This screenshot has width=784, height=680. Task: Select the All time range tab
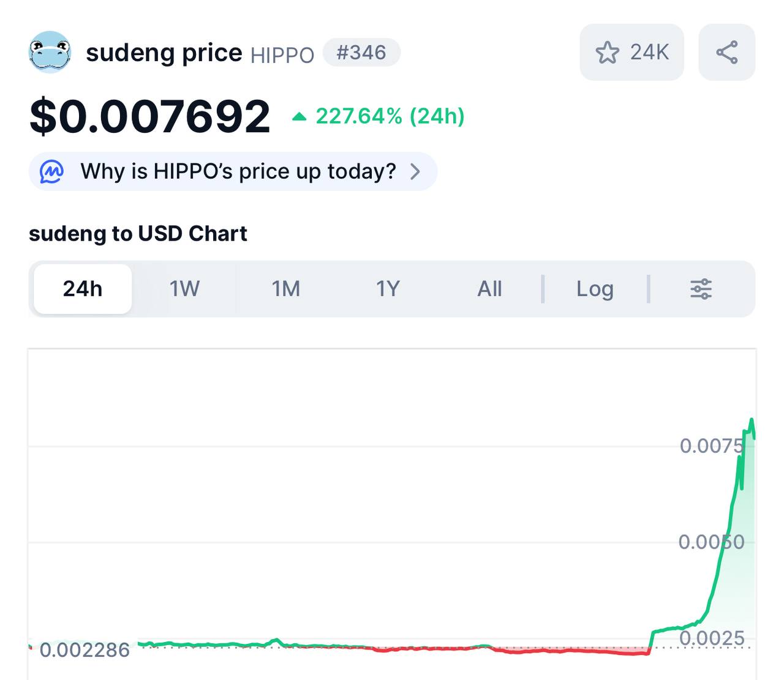[x=489, y=289]
